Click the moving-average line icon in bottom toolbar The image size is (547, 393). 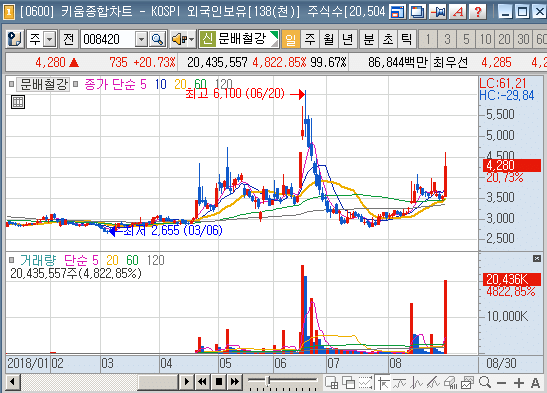pyautogui.click(x=399, y=383)
